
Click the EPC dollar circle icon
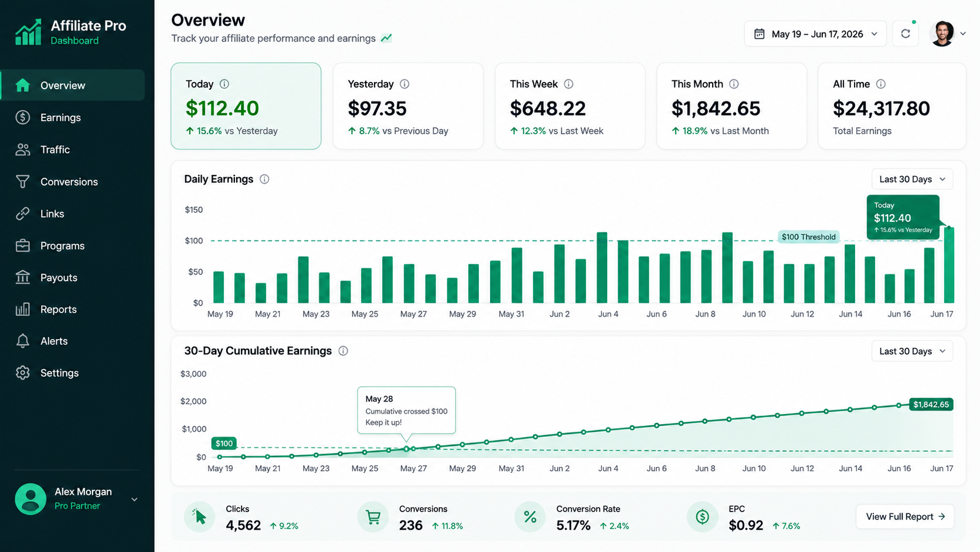702,517
